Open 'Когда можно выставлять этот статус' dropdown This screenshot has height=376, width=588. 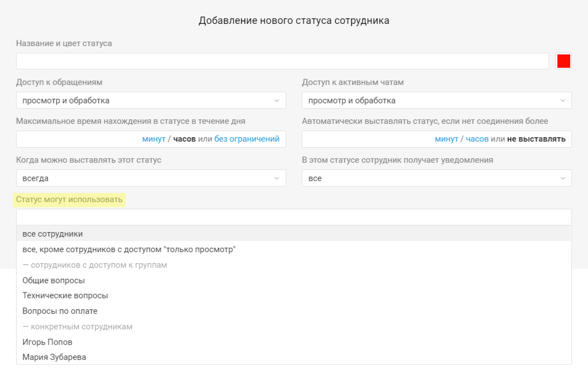(151, 178)
